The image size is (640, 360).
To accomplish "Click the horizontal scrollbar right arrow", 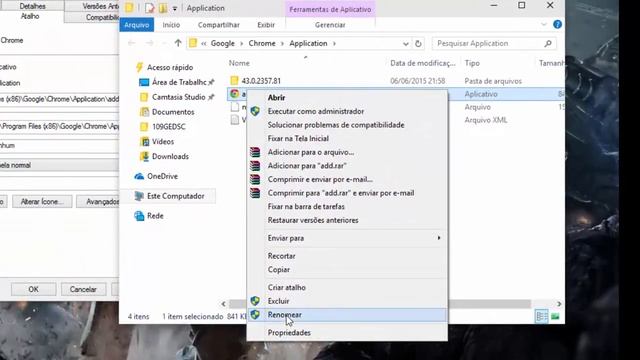I will [x=559, y=304].
